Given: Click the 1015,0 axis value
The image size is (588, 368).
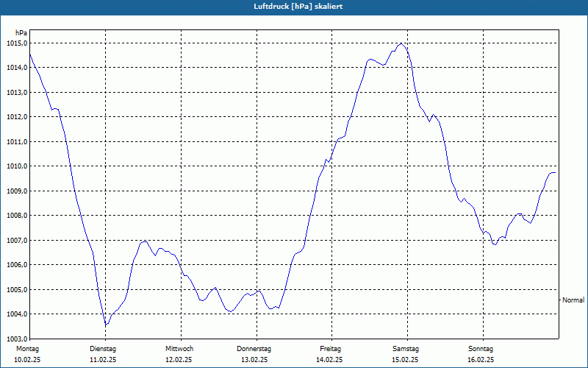Looking at the screenshot, I should click(x=17, y=43).
